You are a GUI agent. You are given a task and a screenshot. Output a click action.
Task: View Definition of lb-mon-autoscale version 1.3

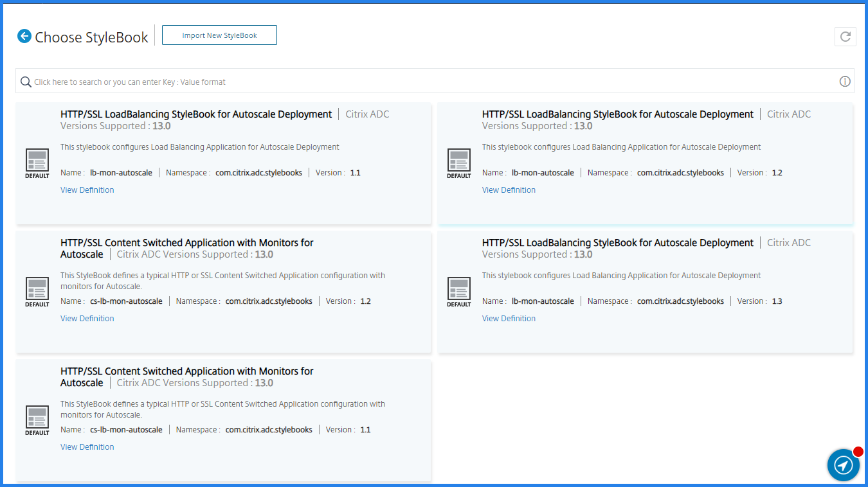click(x=509, y=319)
